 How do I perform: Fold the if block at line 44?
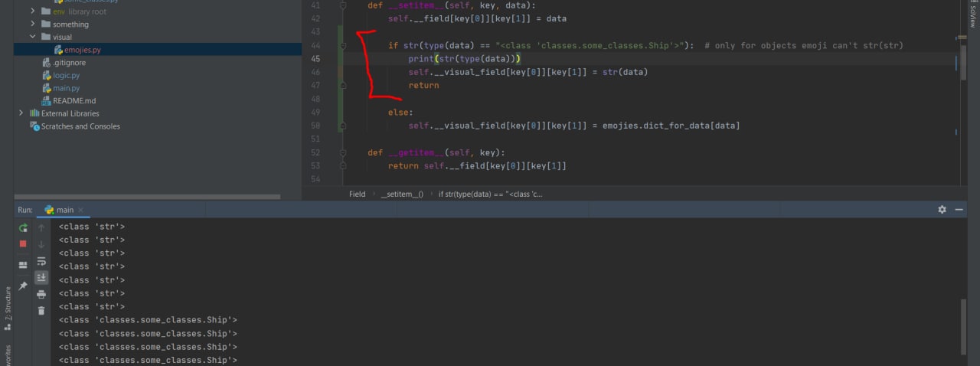tap(343, 45)
